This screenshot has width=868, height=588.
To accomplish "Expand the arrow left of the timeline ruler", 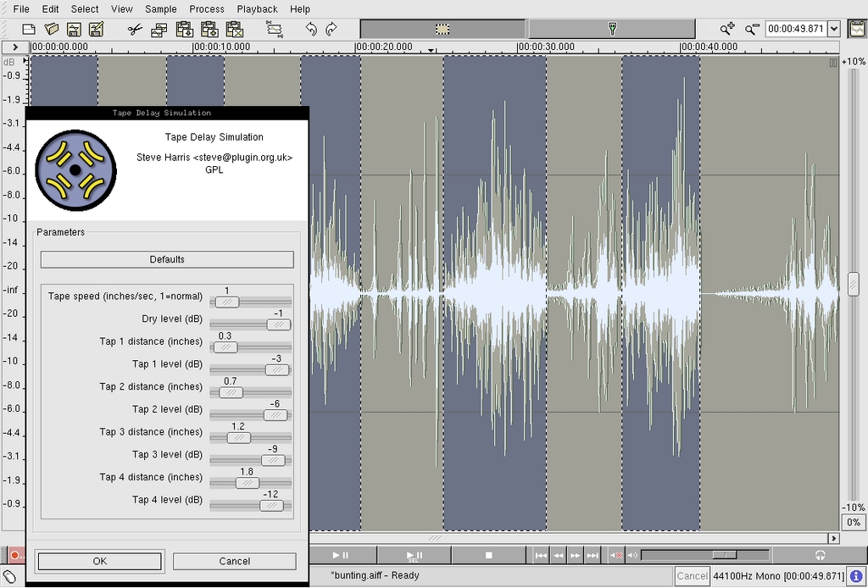I will [14, 47].
